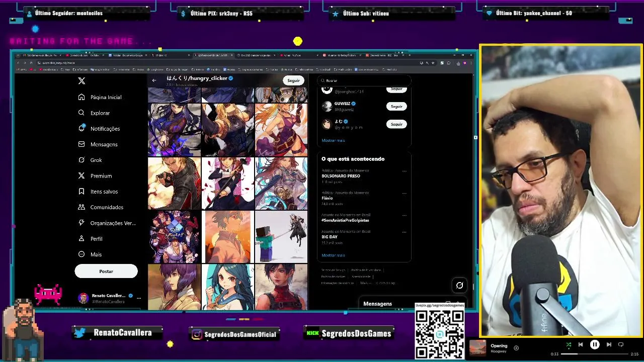Expand the Mensagens drawer at bottom

pos(412,304)
